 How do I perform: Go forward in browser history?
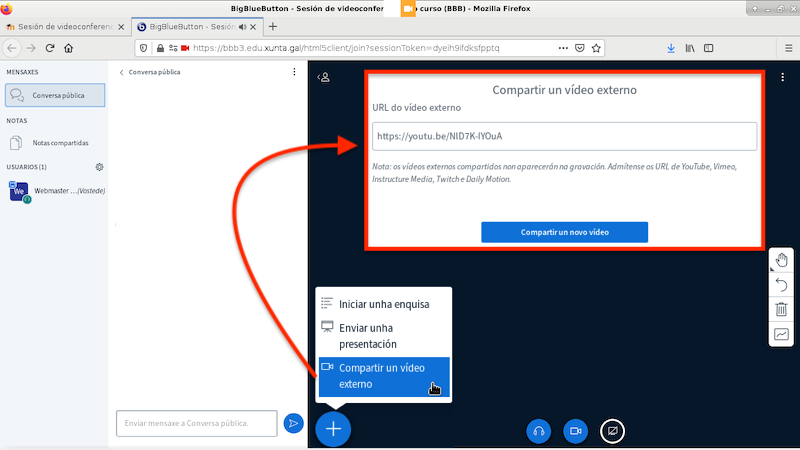coord(31,48)
